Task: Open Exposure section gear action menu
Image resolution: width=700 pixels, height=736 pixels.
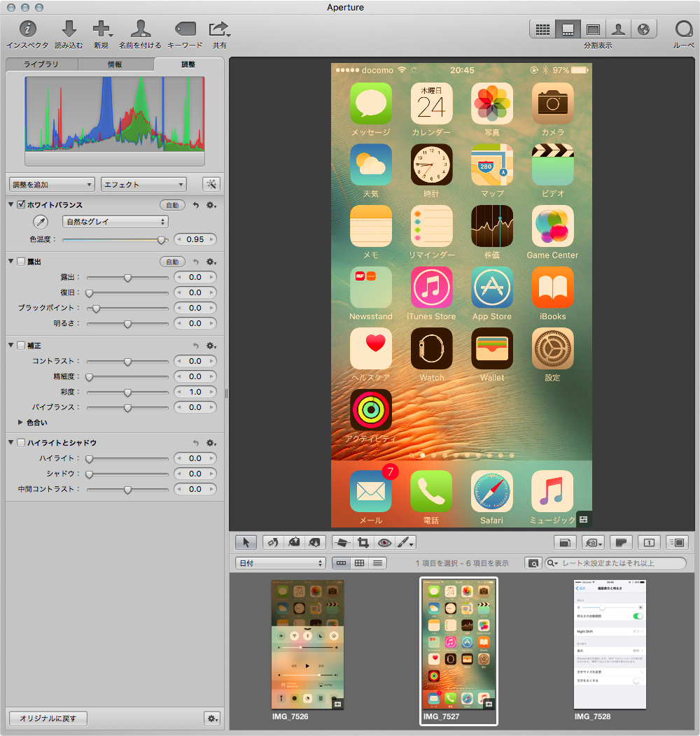Action: 211,262
